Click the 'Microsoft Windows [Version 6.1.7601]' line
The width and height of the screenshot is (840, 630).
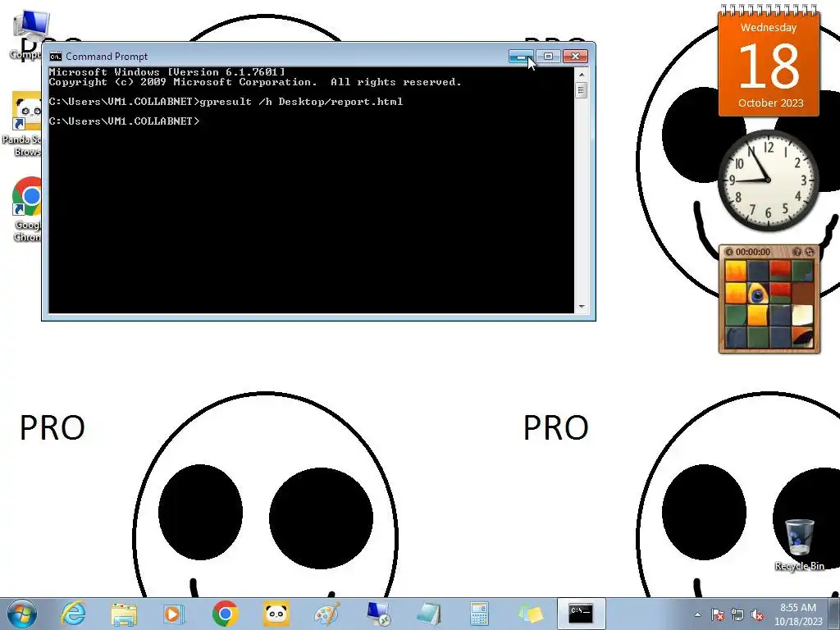(x=167, y=72)
